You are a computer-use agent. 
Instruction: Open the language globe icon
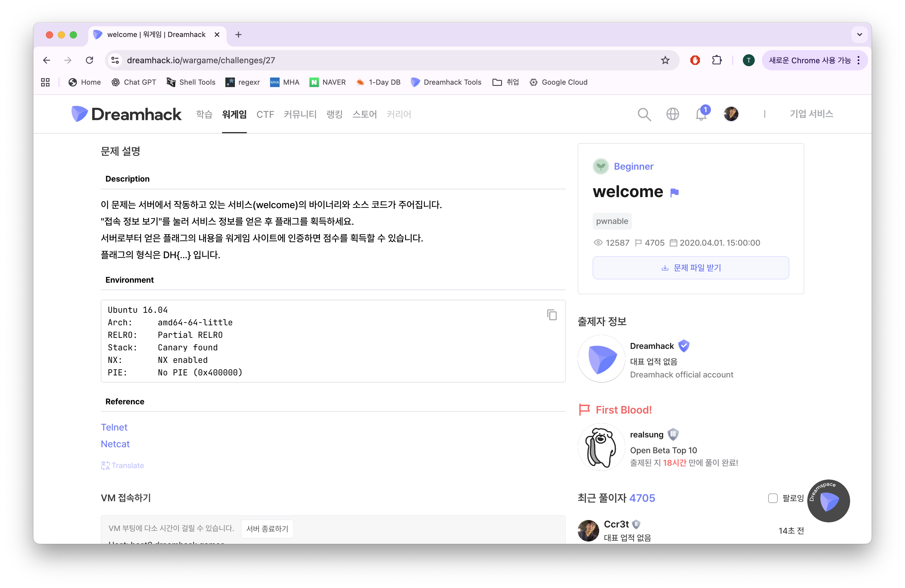[x=672, y=114]
